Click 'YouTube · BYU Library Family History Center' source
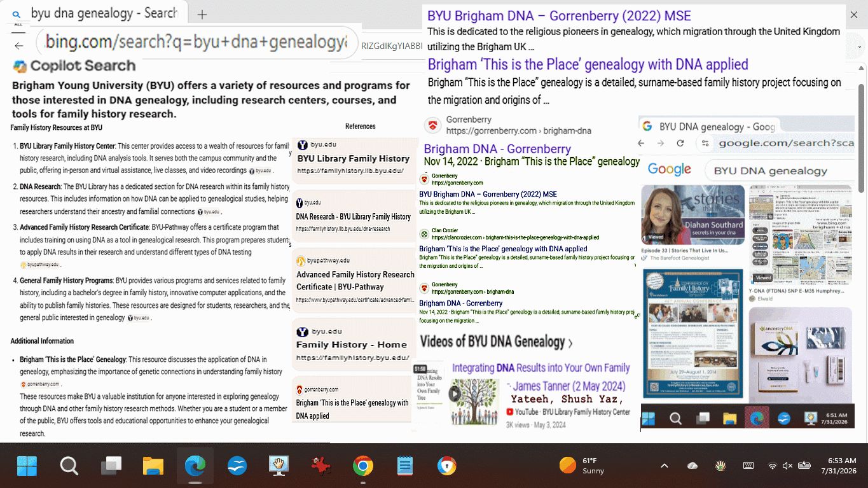 pyautogui.click(x=573, y=412)
